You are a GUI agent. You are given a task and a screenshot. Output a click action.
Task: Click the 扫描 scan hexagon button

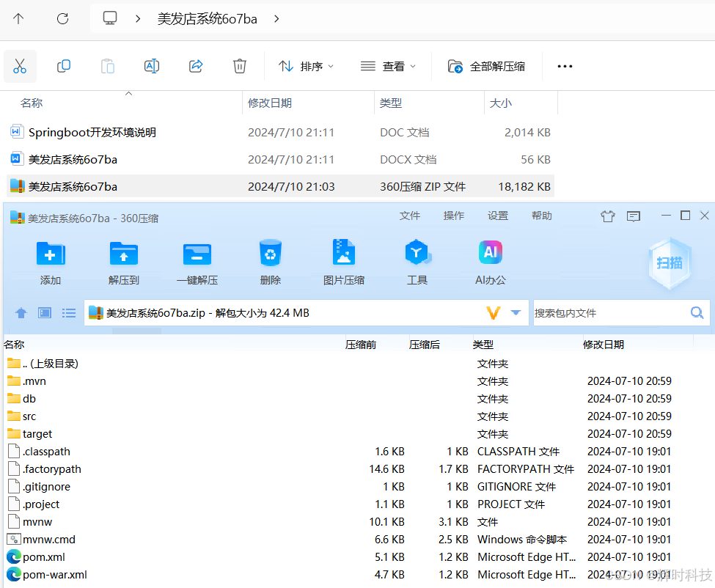670,263
